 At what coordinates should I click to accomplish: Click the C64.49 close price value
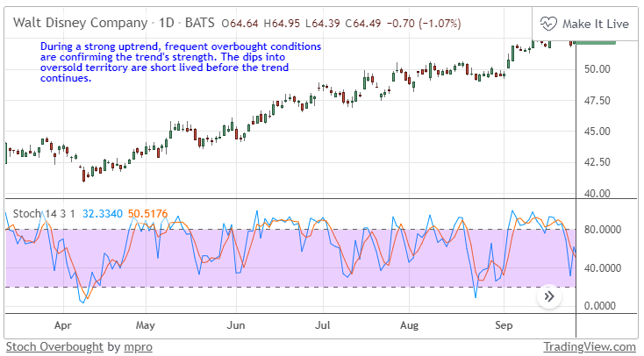click(x=363, y=24)
